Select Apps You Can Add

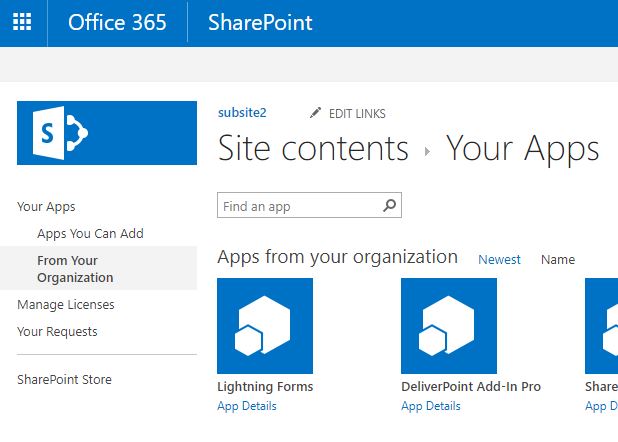(90, 234)
